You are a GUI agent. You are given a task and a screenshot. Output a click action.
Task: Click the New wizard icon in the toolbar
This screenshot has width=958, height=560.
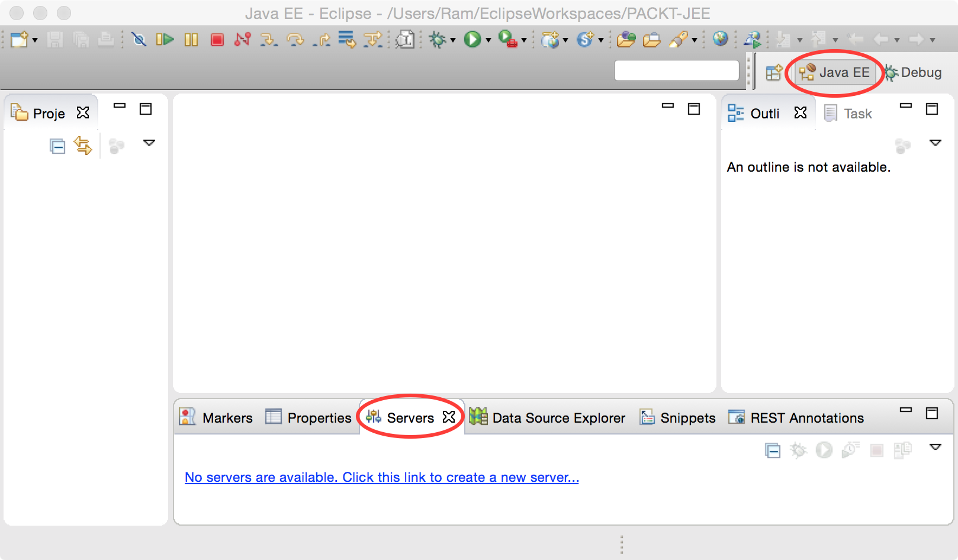tap(19, 40)
